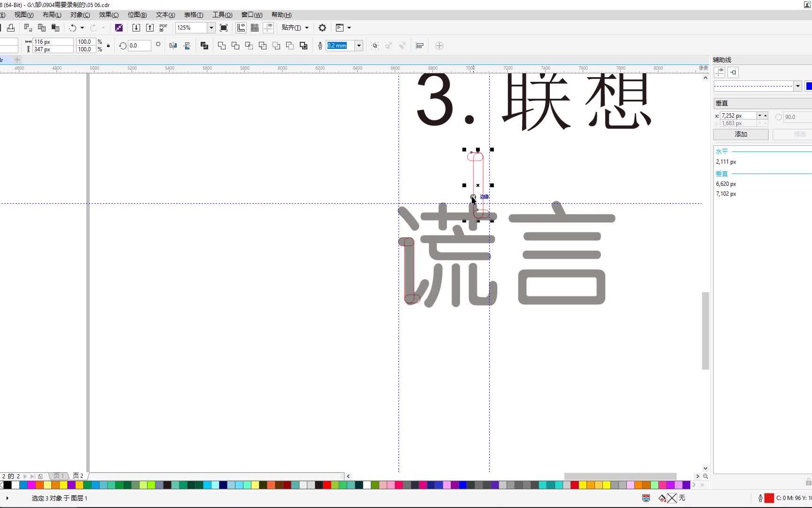Open the 文本 menu
The width and height of the screenshot is (812, 508).
coord(165,15)
